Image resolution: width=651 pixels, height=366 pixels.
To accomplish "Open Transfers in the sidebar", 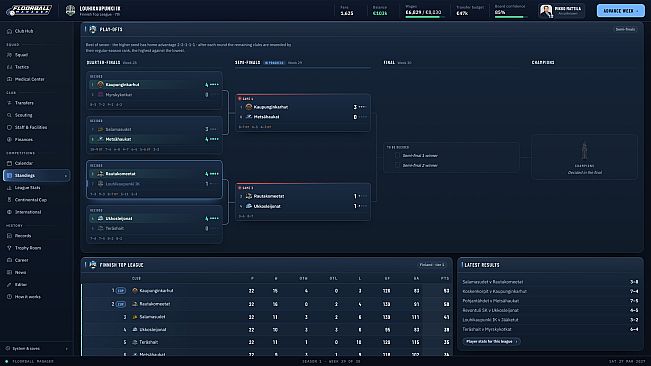I will coord(37,103).
